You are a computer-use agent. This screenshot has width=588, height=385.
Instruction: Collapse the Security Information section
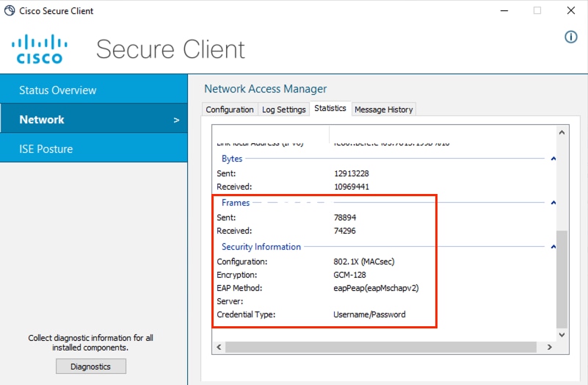tap(553, 247)
